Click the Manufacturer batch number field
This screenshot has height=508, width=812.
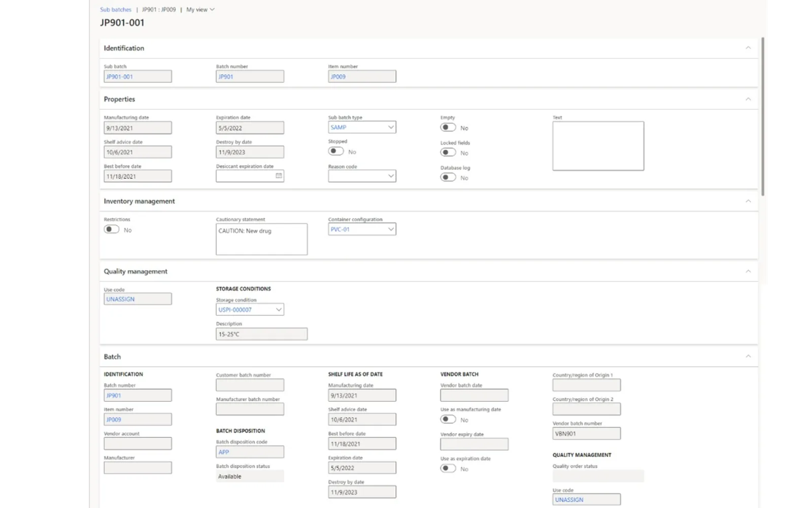pos(250,409)
